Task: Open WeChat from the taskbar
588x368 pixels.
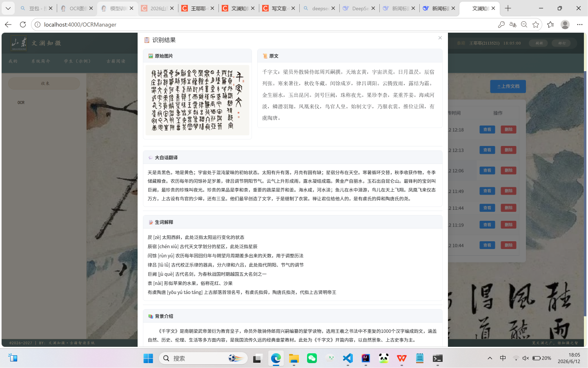Action: (x=312, y=358)
